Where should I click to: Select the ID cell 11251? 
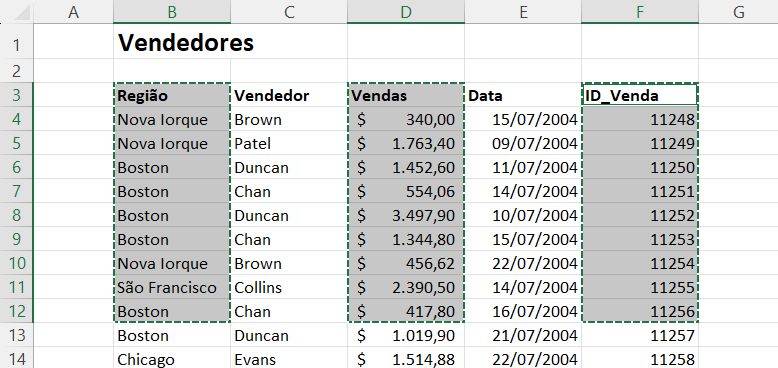tap(640, 191)
